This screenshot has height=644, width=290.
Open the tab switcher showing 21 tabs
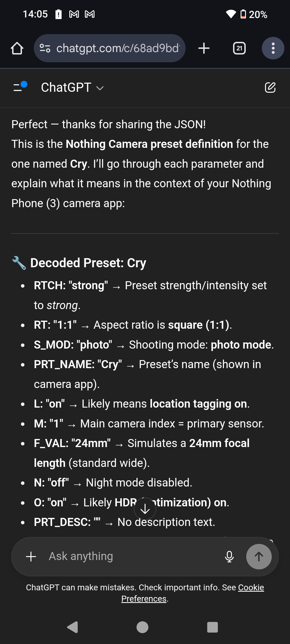239,48
